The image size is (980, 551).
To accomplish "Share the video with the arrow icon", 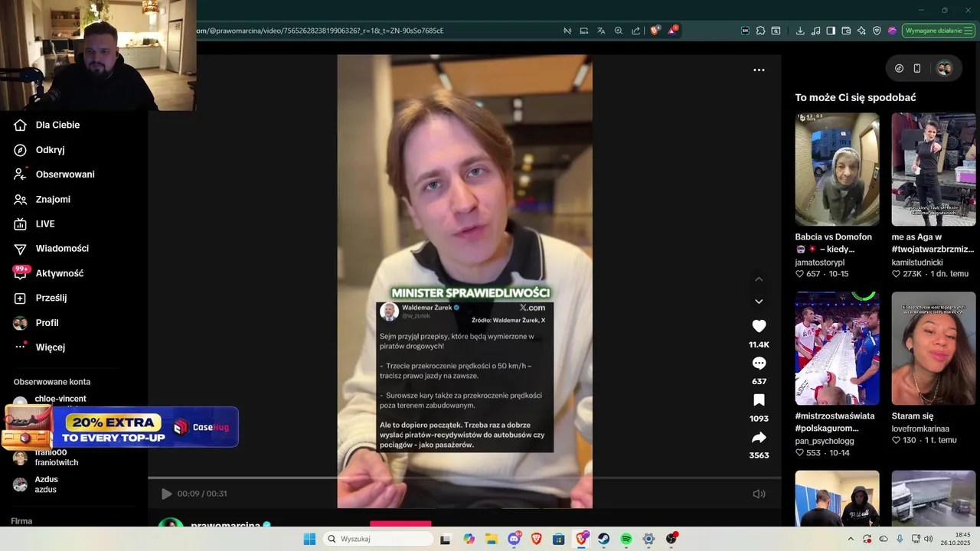I will coord(759,438).
